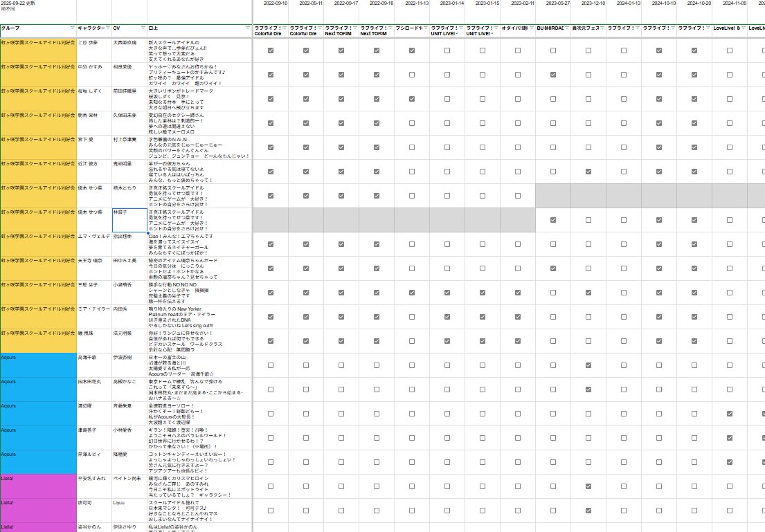The image size is (765, 532).
Task: Open filter for the 2023-01-15 UNIT LIVE column
Action: 496,28
